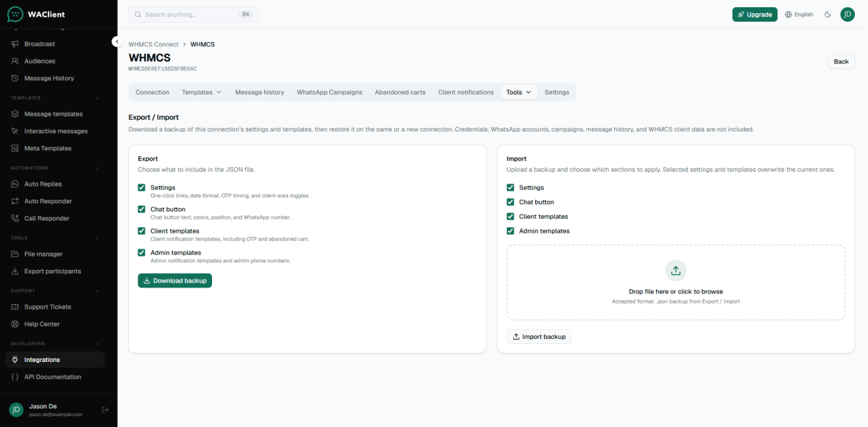
Task: Click Message templates stack icon
Action: point(15,114)
